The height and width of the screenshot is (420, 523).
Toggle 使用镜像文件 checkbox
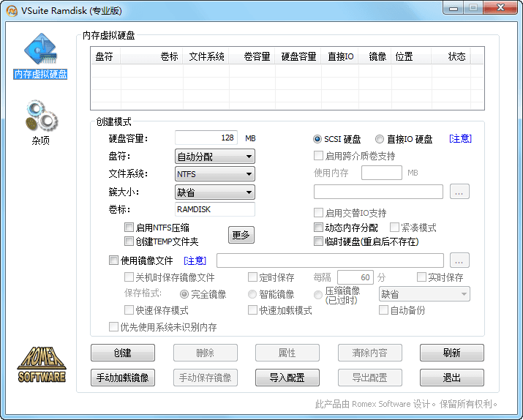(113, 260)
